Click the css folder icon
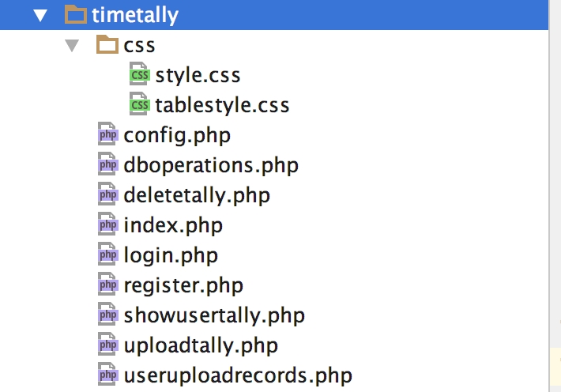The height and width of the screenshot is (392, 561). click(107, 44)
